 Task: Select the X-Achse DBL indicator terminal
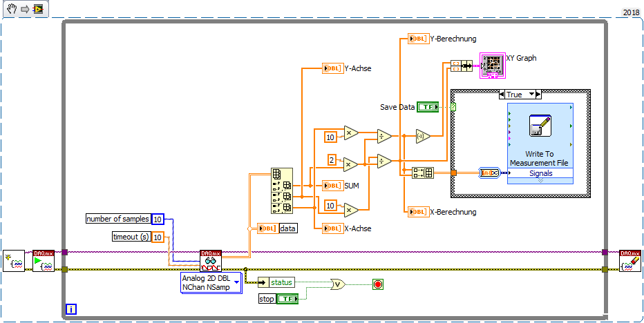tap(332, 228)
